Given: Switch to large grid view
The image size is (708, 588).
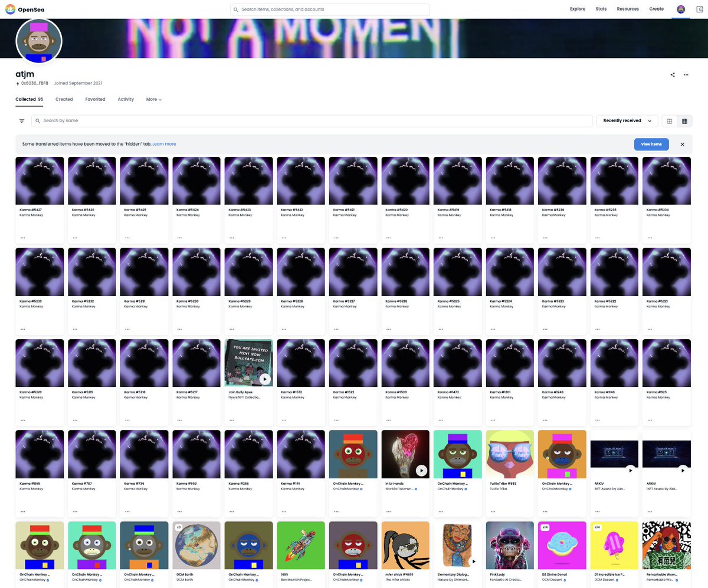Looking at the screenshot, I should [670, 121].
